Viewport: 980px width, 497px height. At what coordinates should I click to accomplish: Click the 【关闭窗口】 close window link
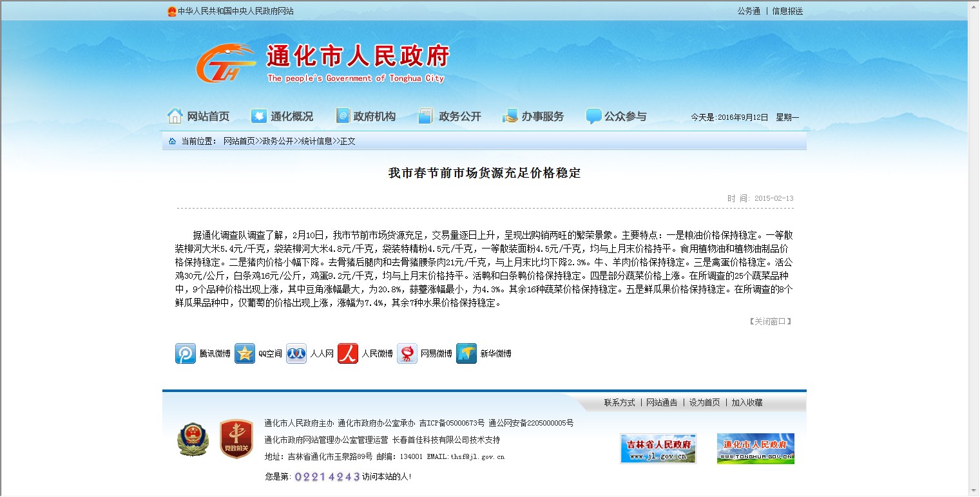(770, 321)
